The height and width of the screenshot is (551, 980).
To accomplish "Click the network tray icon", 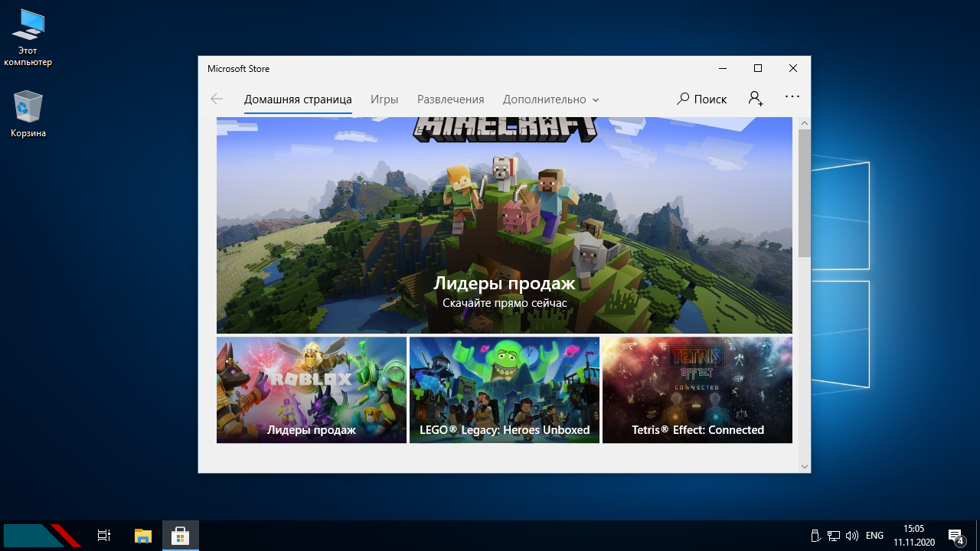I will tap(834, 536).
